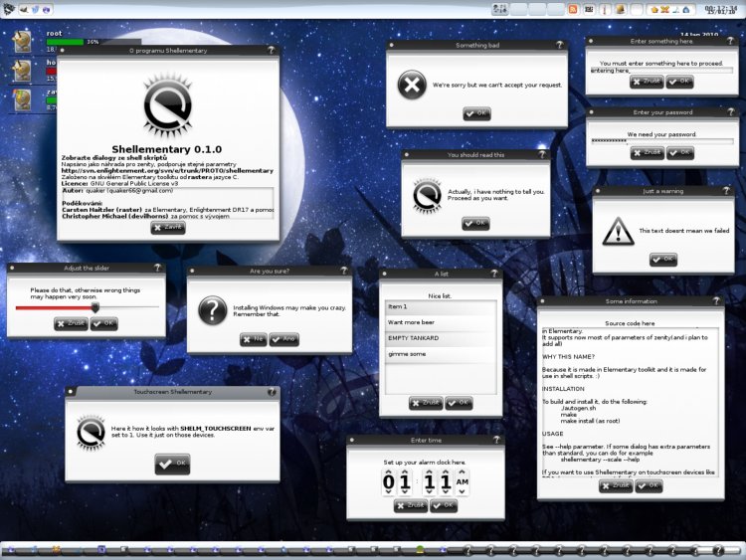Cancel the Enter your password dialog with Zrušit

click(x=648, y=153)
